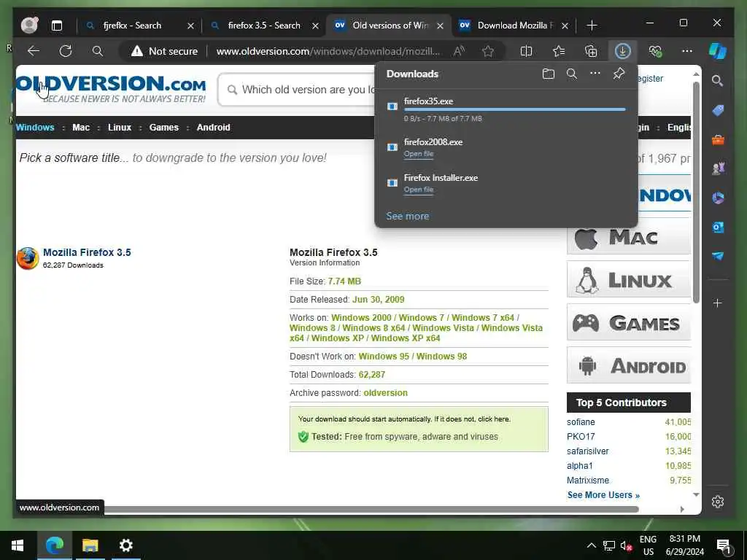Viewport: 747px width, 560px height.
Task: Reload the page with Refresh icon
Action: 65,51
